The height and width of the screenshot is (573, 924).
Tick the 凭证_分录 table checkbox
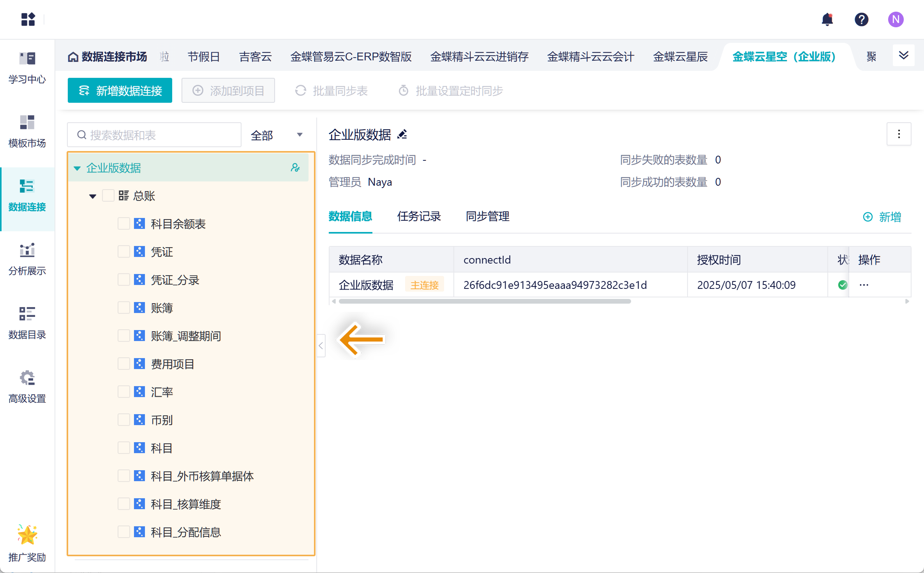pos(124,280)
